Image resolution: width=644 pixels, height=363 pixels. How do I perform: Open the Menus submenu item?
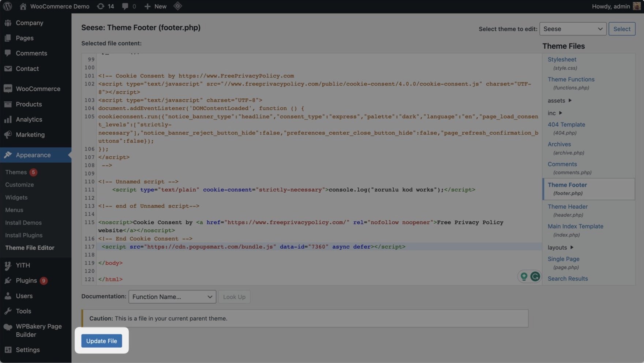[14, 210]
